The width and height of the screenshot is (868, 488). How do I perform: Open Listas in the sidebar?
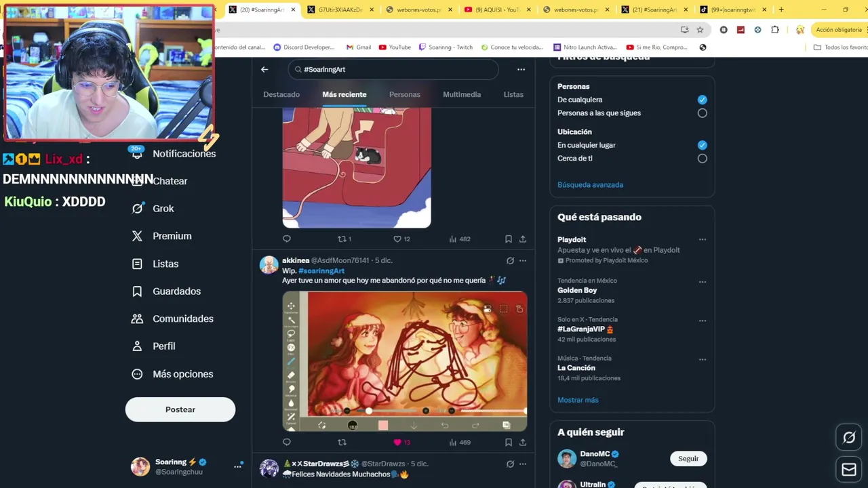155,264
